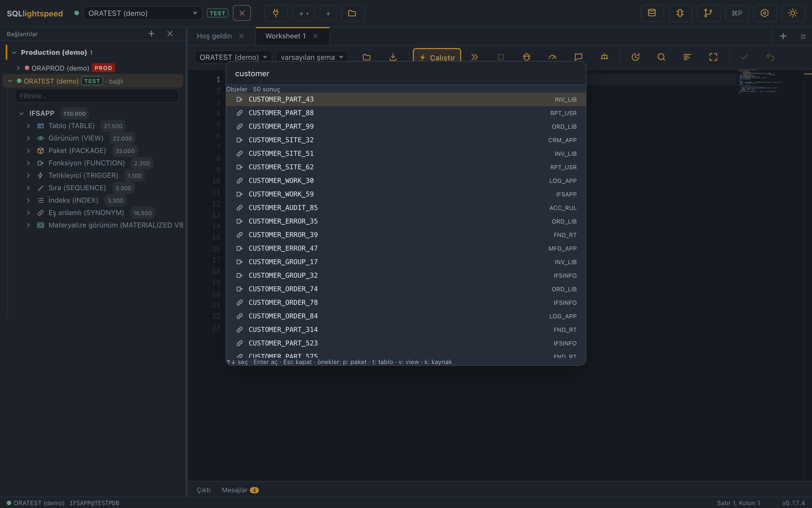The width and height of the screenshot is (812, 508).
Task: Click the plug connect icon in top toolbar
Action: pyautogui.click(x=276, y=13)
